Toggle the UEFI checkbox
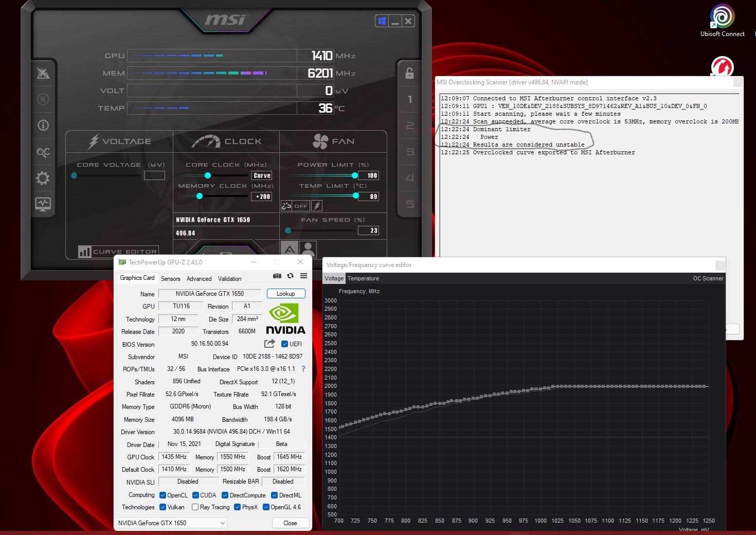This screenshot has width=756, height=535. [x=285, y=344]
